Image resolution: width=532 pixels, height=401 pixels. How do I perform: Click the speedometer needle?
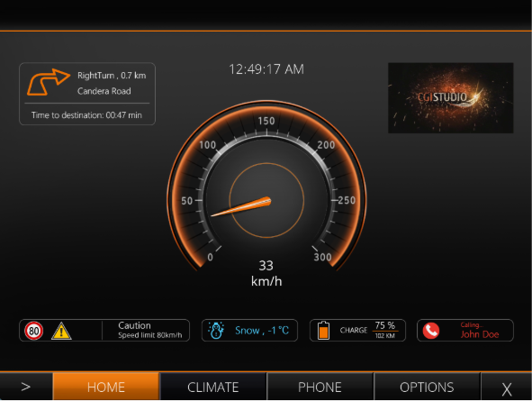(x=241, y=206)
